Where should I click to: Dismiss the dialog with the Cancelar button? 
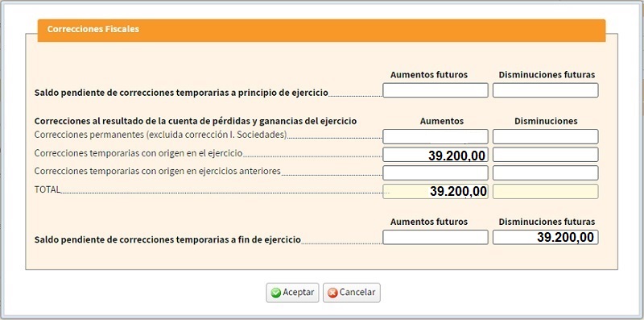click(352, 293)
